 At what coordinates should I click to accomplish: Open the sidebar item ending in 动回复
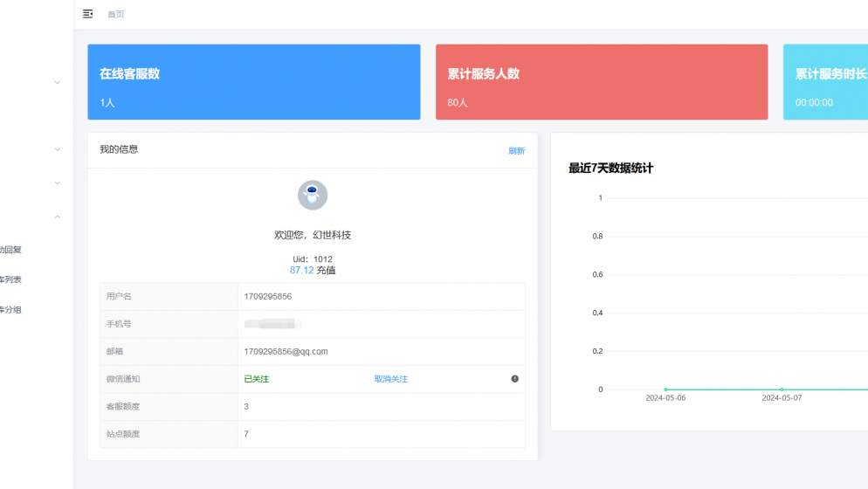pos(10,250)
